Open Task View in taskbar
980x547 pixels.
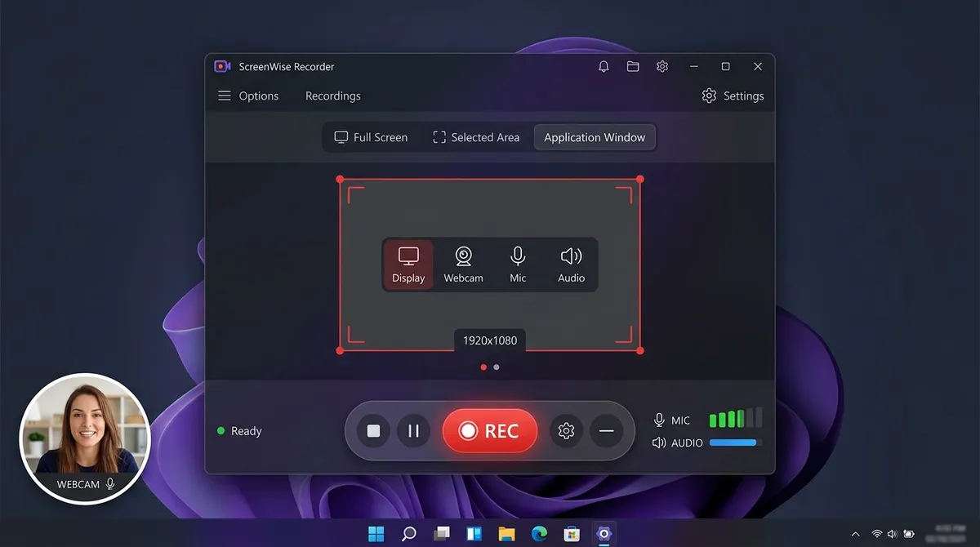(442, 534)
